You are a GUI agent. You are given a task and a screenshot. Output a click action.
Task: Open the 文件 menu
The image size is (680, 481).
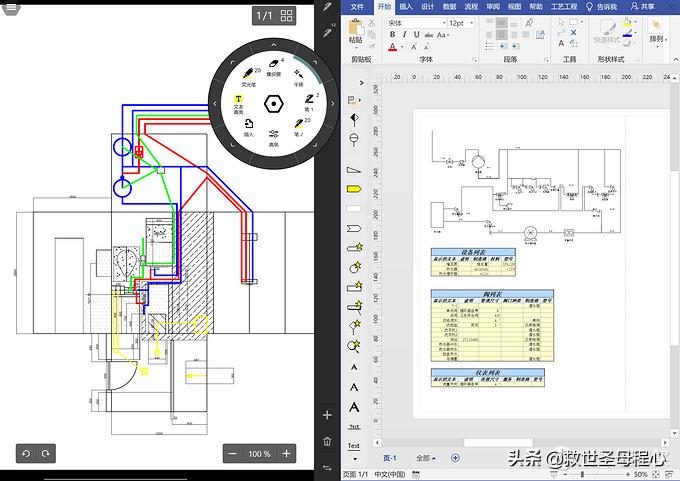point(358,6)
